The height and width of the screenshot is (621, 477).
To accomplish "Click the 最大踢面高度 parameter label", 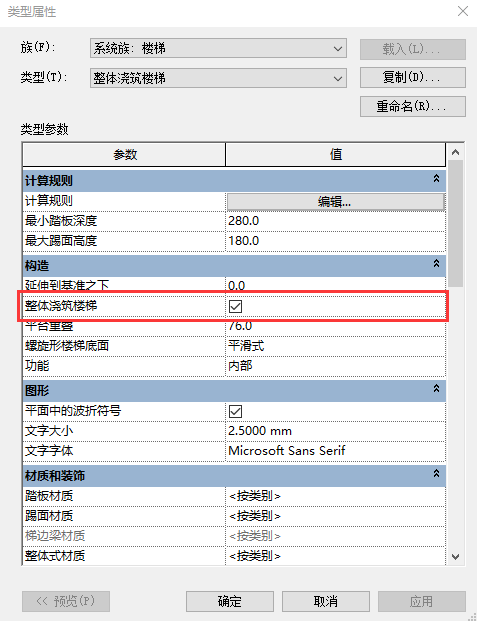I will pos(61,241).
